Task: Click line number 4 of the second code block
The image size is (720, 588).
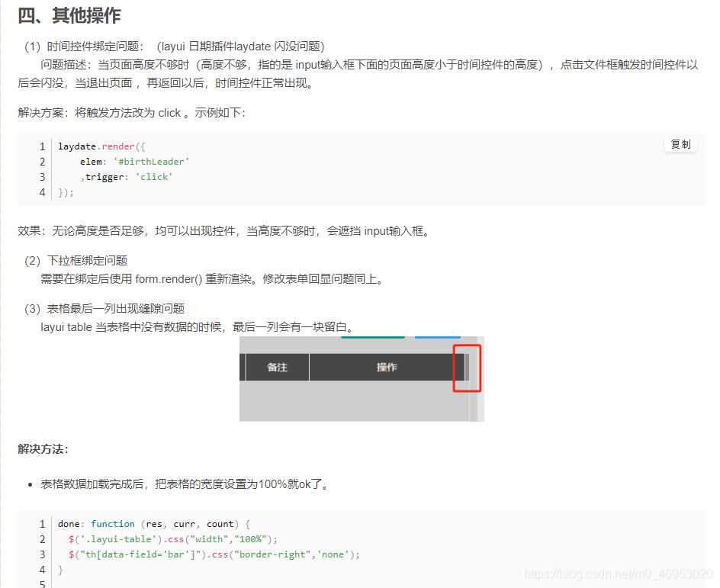Action: tap(42, 569)
